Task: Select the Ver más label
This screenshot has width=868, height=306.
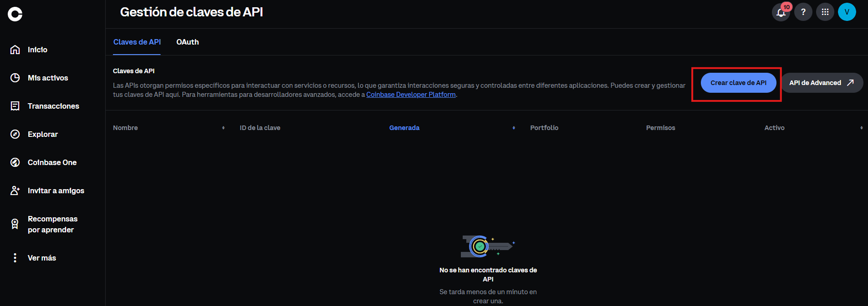Action: pos(42,258)
